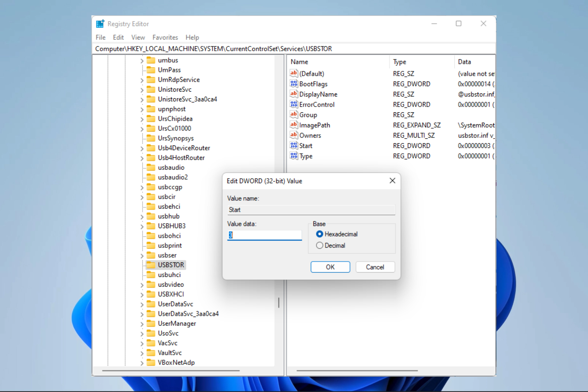Click the usbehci folder icon
The image size is (588, 392).
pos(151,206)
